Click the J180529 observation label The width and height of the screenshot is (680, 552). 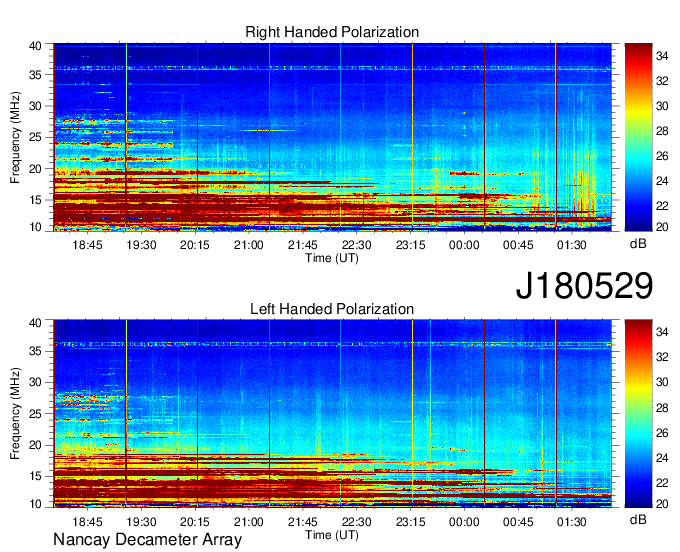pyautogui.click(x=584, y=286)
